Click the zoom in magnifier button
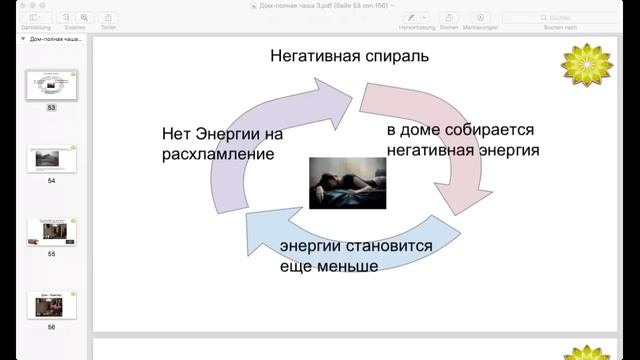Screen dimensions: 640x360 tap(84, 18)
